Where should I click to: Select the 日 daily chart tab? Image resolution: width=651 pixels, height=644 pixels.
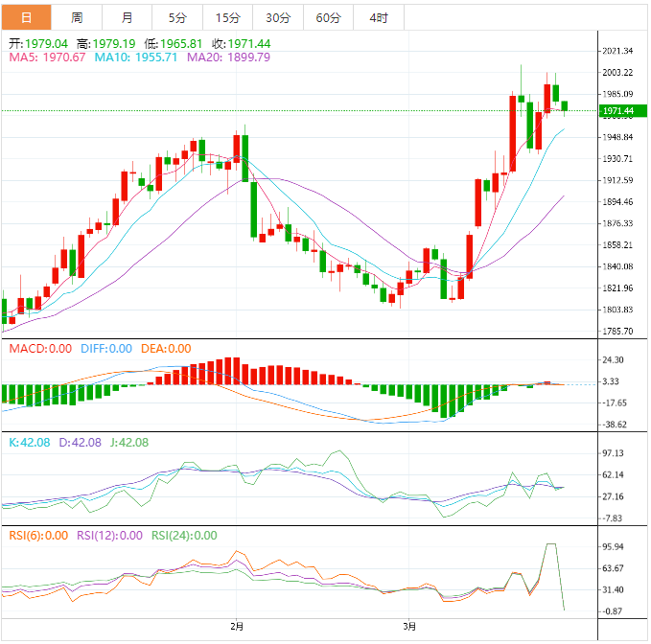click(x=26, y=18)
